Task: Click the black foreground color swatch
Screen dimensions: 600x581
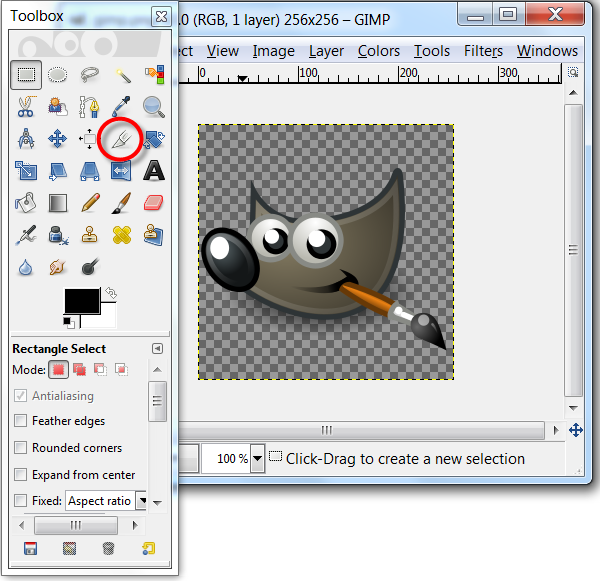Action: point(82,301)
